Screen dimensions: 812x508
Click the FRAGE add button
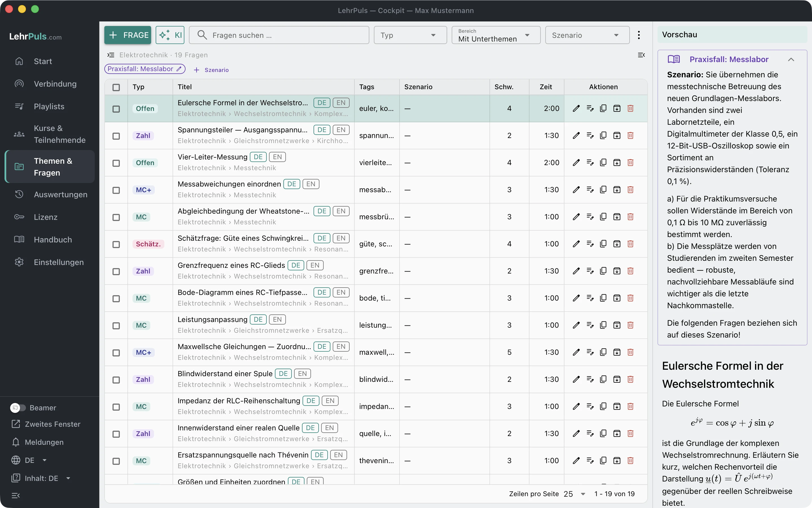pyautogui.click(x=127, y=35)
